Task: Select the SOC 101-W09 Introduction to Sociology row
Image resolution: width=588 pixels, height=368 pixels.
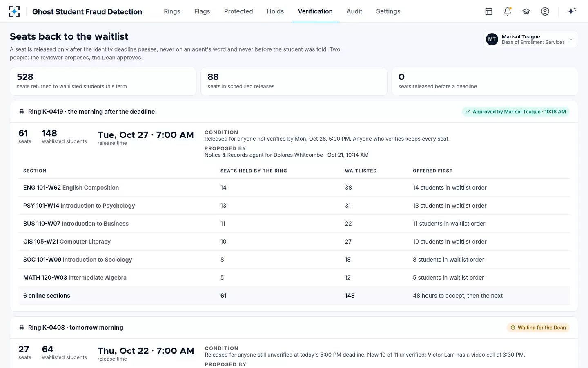Action: click(x=294, y=260)
